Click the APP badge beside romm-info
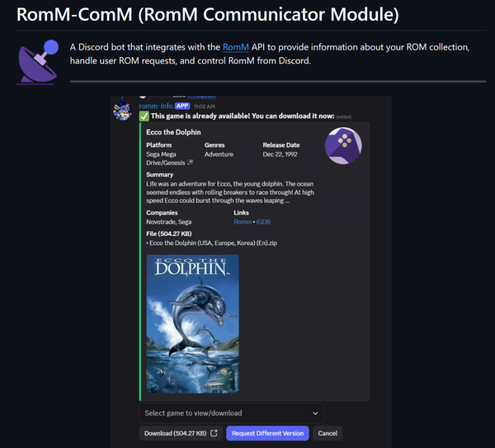Screen dimensions: 495x448 coord(182,106)
